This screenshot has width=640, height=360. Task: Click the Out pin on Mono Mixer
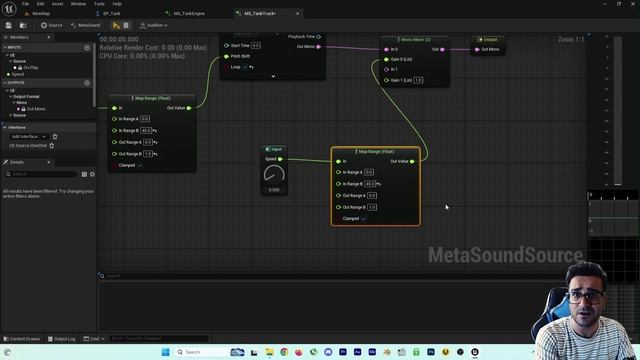pyautogui.click(x=442, y=49)
